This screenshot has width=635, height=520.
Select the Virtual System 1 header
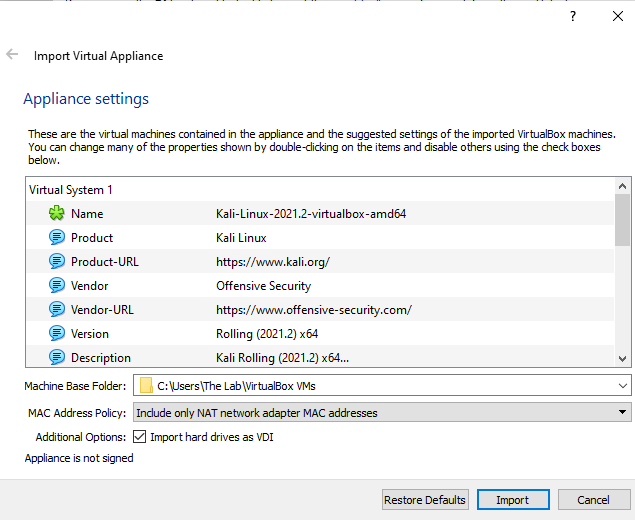(x=71, y=190)
